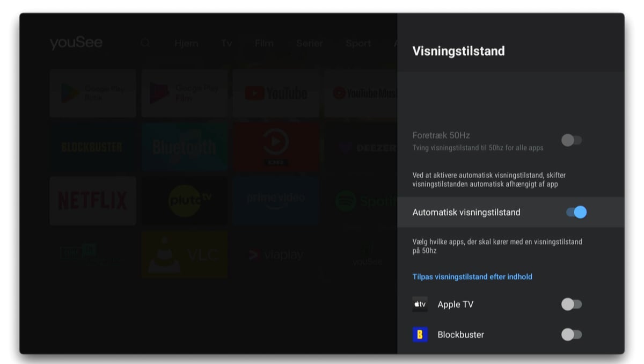Open the Bluetooth app tile
Viewport: 644px width, 364px height.
click(x=185, y=147)
